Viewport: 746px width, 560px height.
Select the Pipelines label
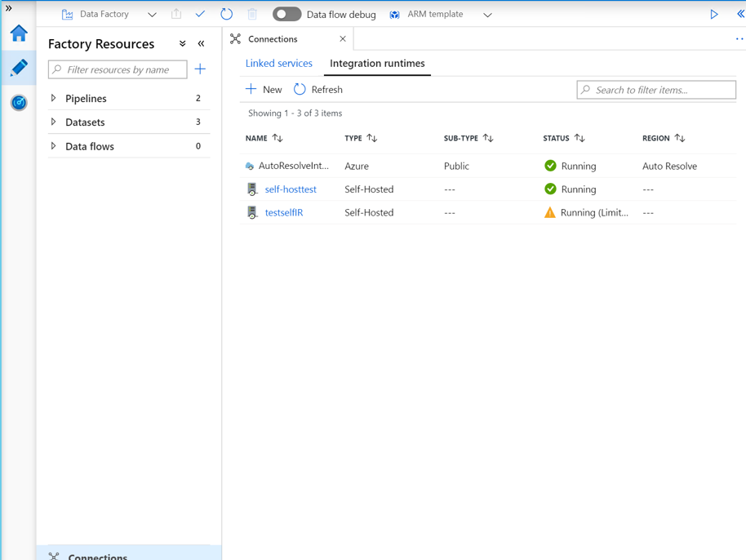point(87,99)
